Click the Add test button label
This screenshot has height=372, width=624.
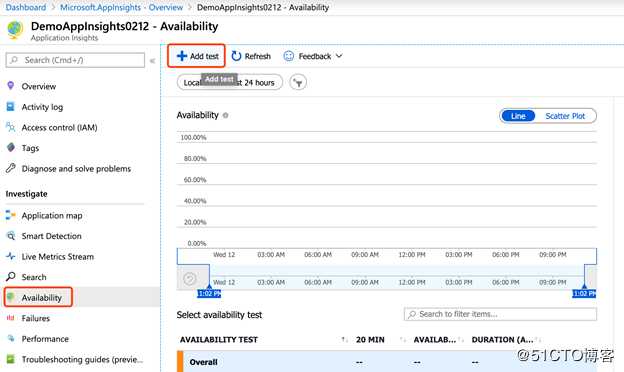(x=204, y=56)
